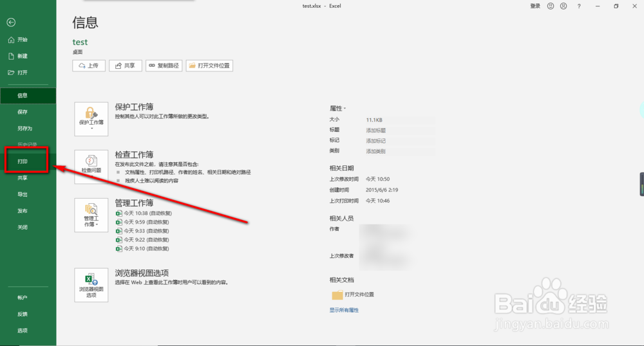Click the 上传 button
The width and height of the screenshot is (644, 346).
[x=89, y=66]
